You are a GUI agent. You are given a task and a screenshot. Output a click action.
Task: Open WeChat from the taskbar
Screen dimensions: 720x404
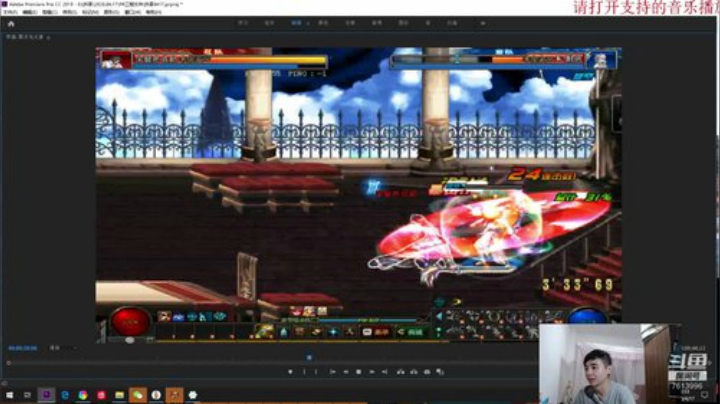tap(138, 395)
